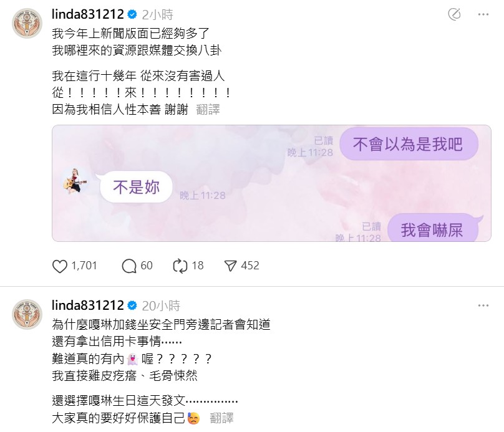View the 1,701 likes count

[84, 266]
